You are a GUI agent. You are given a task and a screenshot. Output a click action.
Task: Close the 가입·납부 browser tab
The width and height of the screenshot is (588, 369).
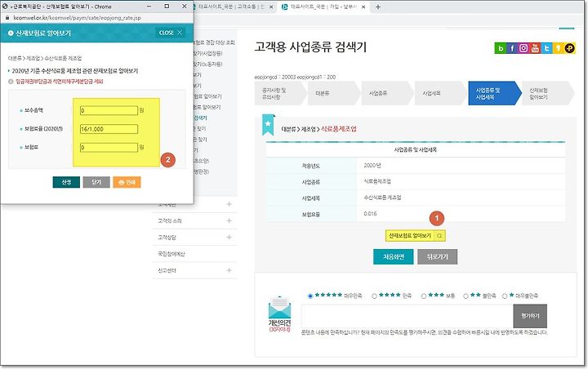[x=363, y=7]
